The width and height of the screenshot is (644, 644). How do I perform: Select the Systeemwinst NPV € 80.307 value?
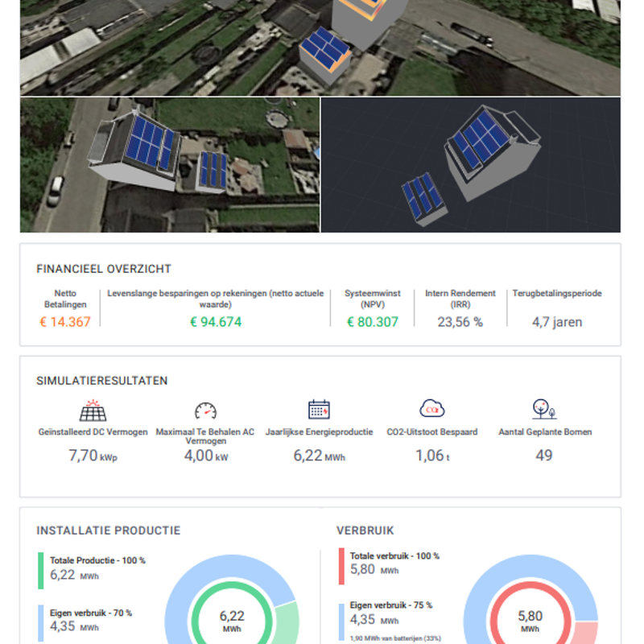[373, 322]
